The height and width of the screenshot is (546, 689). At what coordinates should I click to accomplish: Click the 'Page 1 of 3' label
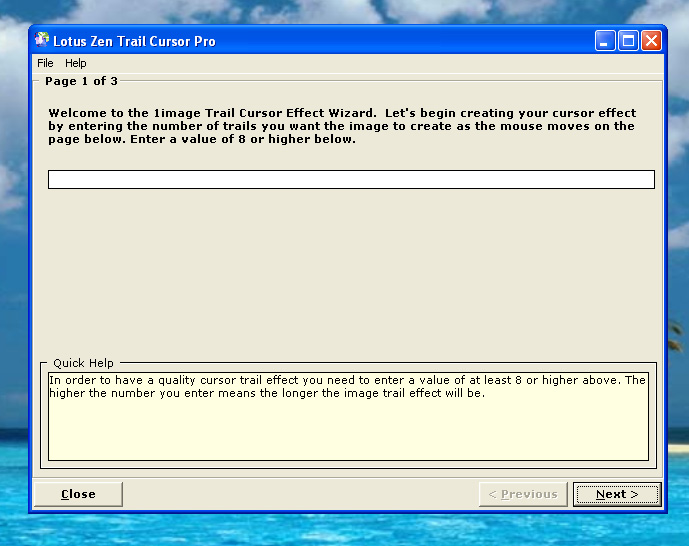coord(81,81)
